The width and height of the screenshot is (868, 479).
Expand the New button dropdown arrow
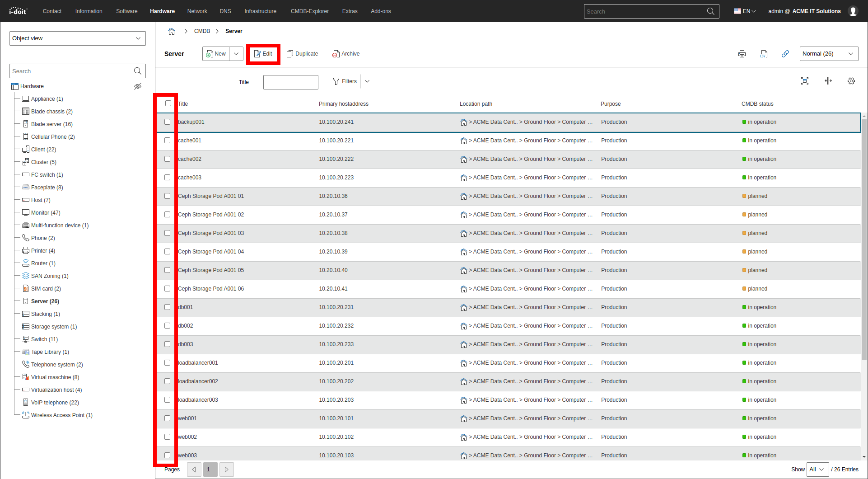click(236, 54)
